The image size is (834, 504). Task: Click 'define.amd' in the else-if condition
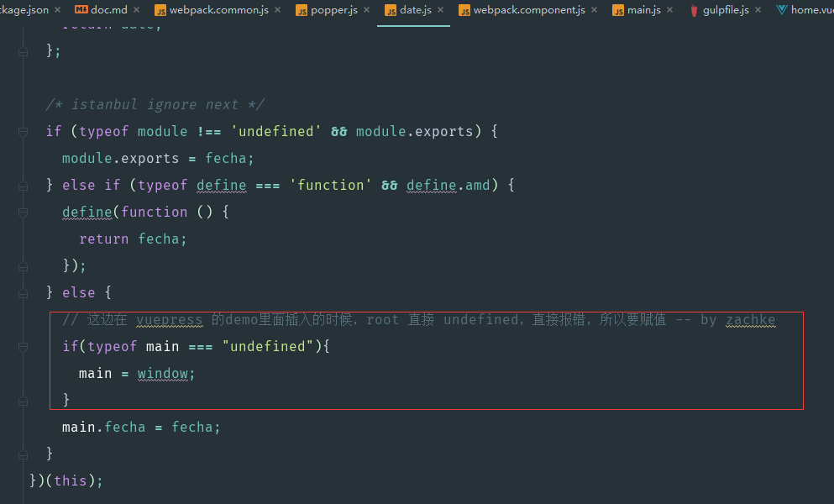pyautogui.click(x=448, y=185)
